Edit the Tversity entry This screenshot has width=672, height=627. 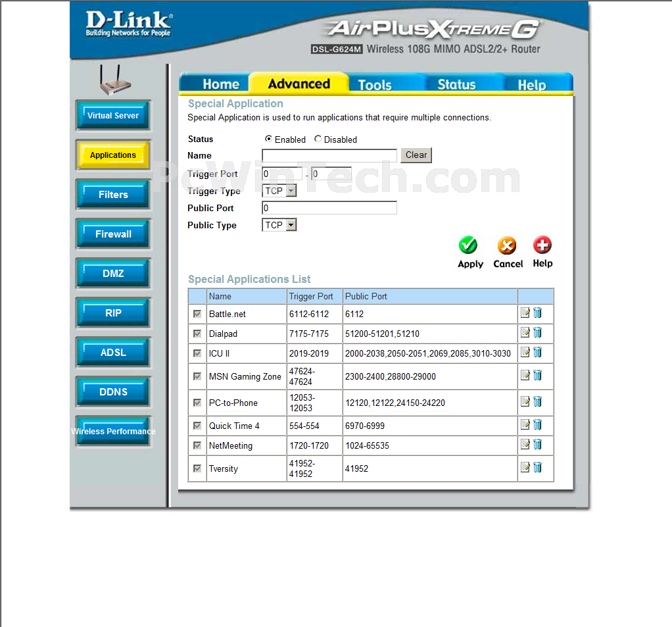coord(525,468)
